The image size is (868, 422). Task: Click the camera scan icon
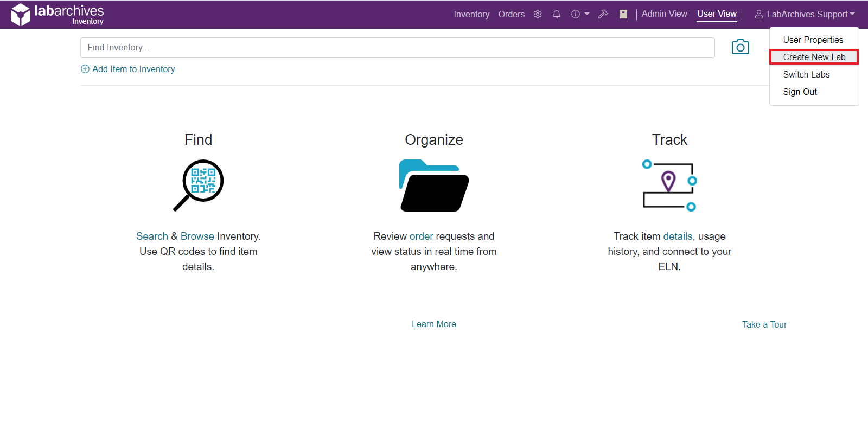tap(740, 47)
